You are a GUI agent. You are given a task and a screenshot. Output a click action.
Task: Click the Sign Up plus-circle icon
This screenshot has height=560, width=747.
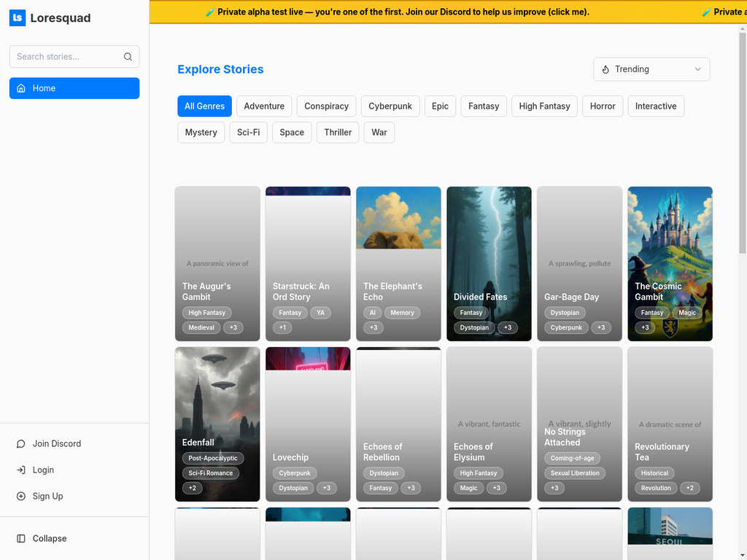coord(21,496)
